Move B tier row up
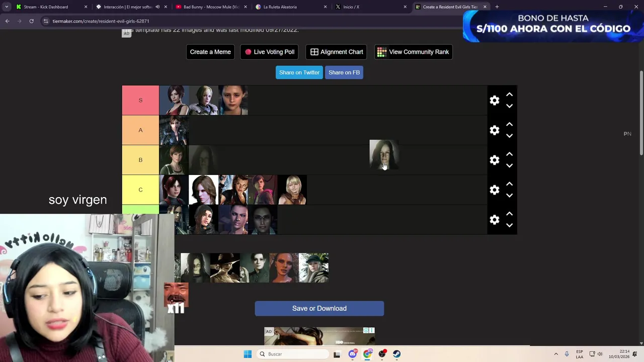 (x=509, y=154)
